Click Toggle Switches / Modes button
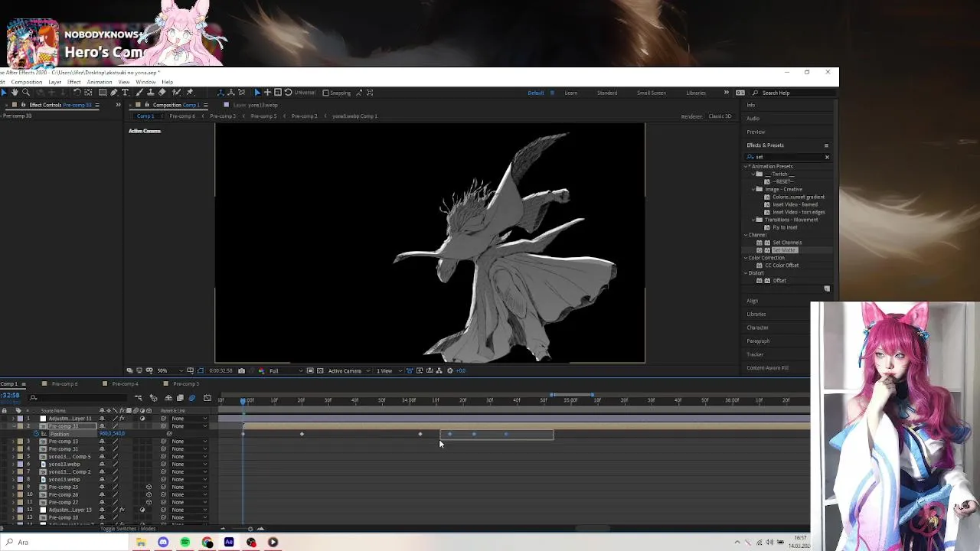This screenshot has height=551, width=980. (127, 529)
